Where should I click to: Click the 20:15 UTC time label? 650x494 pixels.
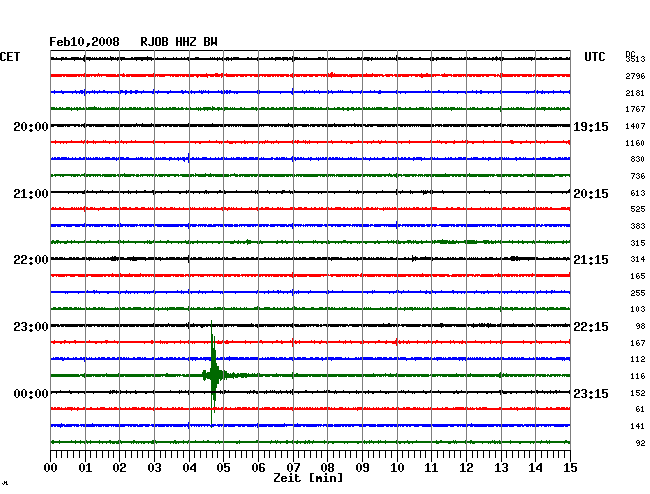point(591,194)
